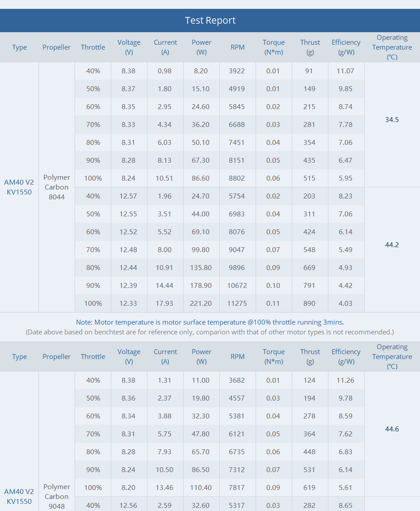Click Throttle header in the first table
The height and width of the screenshot is (511, 420).
coord(93,47)
